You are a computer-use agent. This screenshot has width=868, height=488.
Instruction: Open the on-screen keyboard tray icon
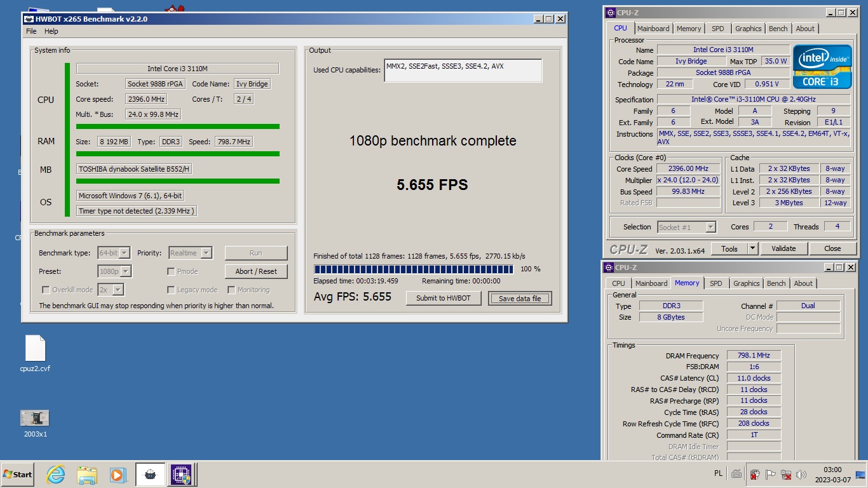(x=736, y=474)
